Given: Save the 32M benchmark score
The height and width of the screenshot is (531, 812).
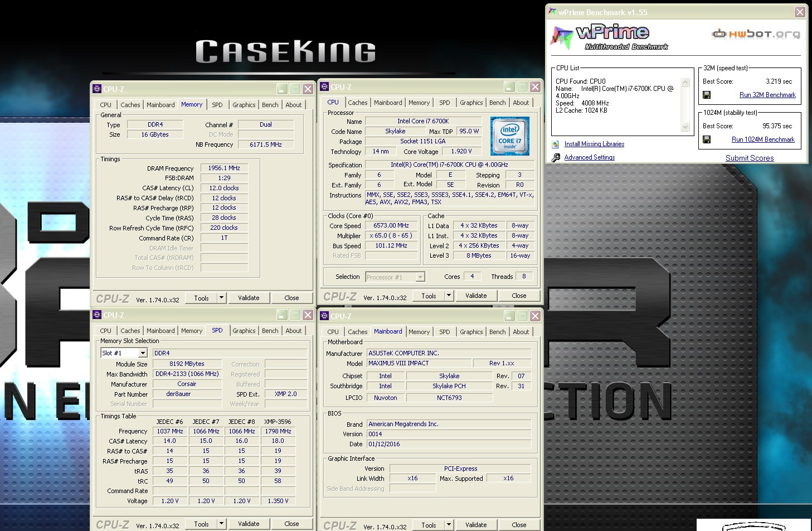Looking at the screenshot, I should (707, 95).
